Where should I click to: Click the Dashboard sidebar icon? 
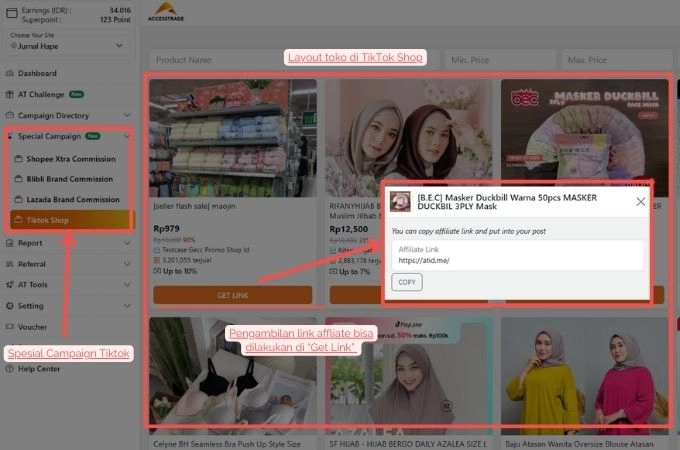click(x=10, y=73)
